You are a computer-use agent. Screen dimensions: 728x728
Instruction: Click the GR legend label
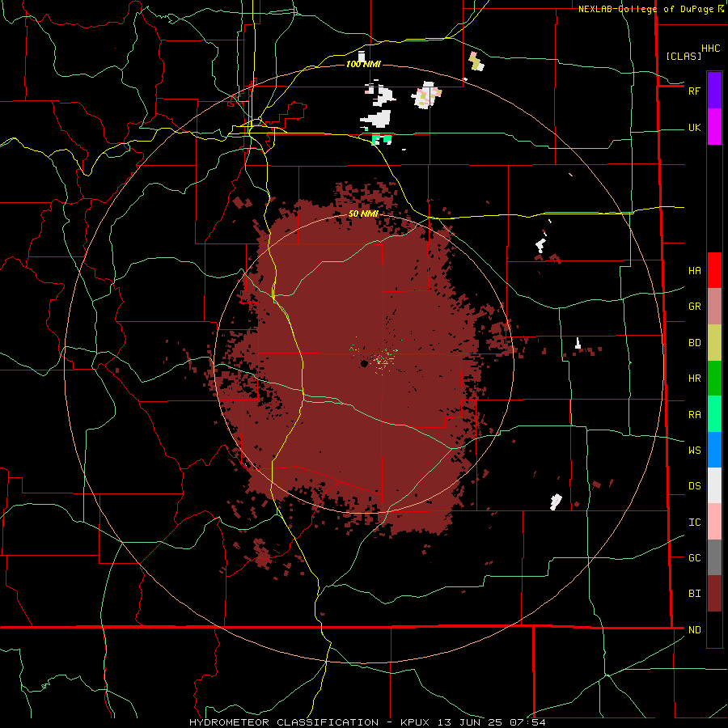(694, 307)
